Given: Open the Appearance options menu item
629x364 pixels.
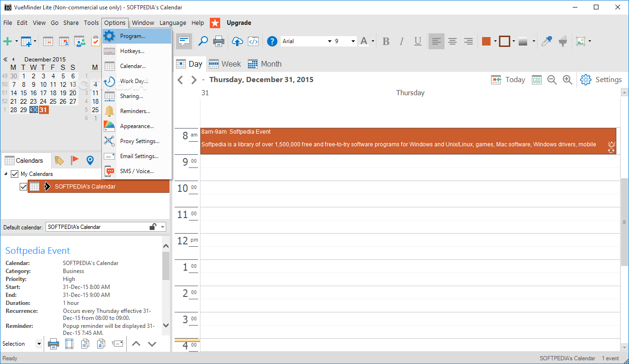Looking at the screenshot, I should pos(137,126).
